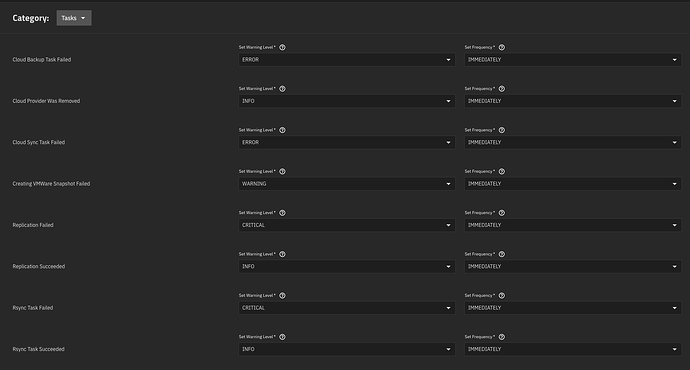Show help for Cloud Provider Was Removed frequency
Image resolution: width=690 pixels, height=370 pixels.
click(x=502, y=89)
